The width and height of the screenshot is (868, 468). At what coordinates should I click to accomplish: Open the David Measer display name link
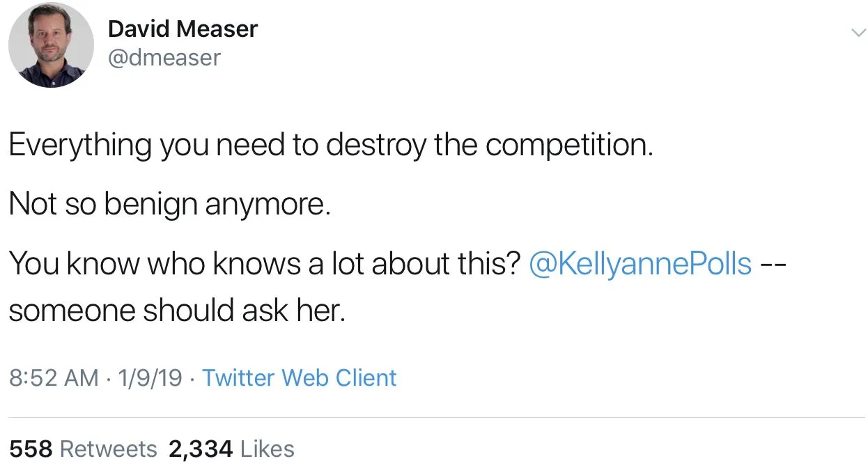pyautogui.click(x=183, y=29)
